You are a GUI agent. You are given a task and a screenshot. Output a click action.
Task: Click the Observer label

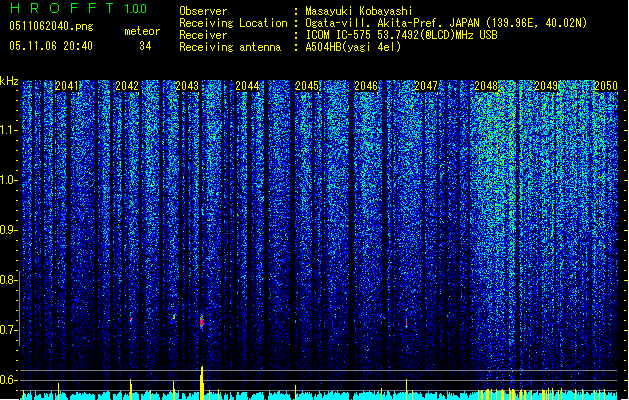point(203,11)
